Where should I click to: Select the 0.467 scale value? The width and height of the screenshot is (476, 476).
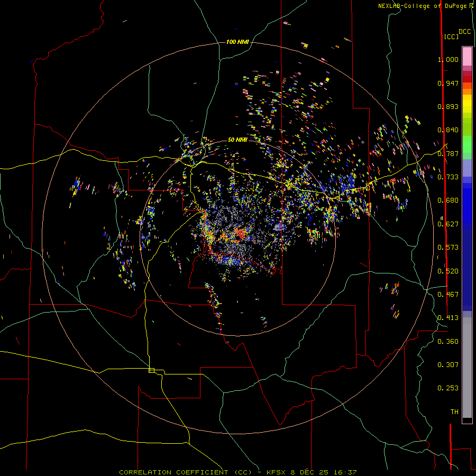pos(448,295)
